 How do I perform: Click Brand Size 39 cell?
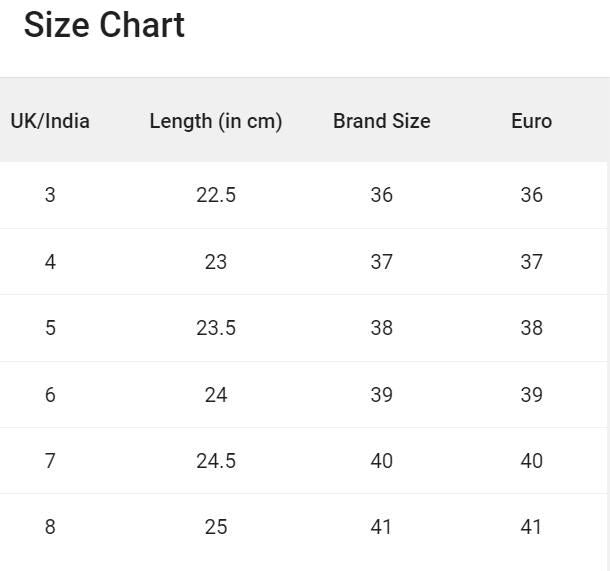tap(381, 395)
